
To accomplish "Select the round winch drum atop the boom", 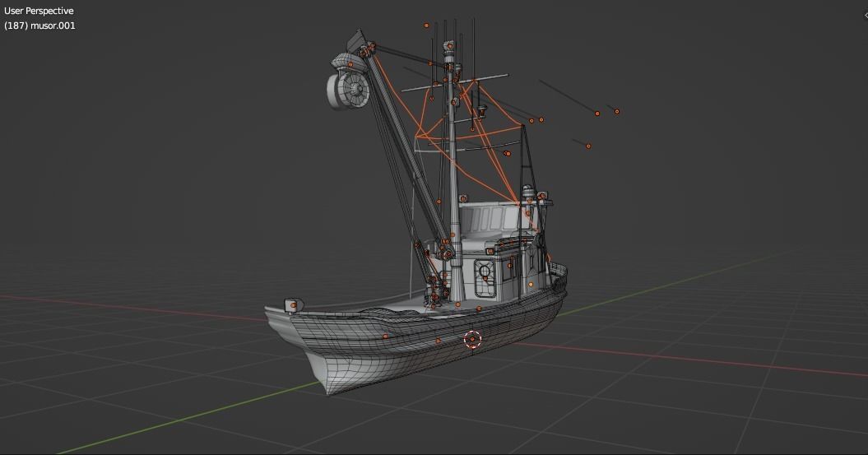I will pos(349,89).
